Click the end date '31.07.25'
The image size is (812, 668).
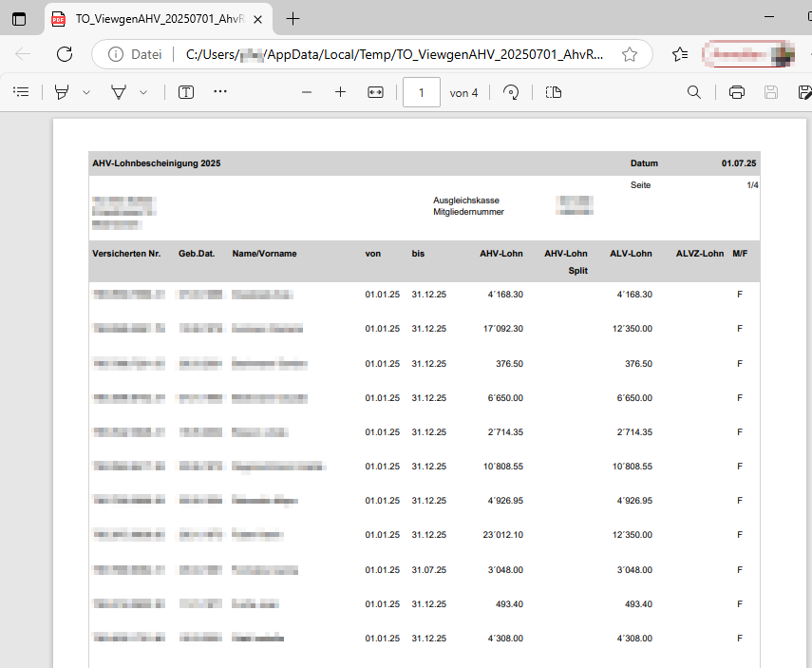tap(428, 570)
